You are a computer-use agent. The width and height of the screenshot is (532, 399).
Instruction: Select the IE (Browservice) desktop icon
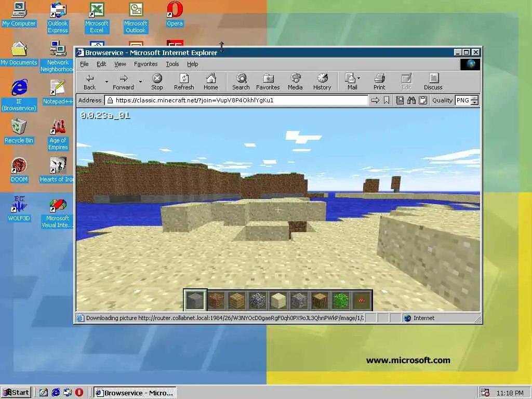19,96
